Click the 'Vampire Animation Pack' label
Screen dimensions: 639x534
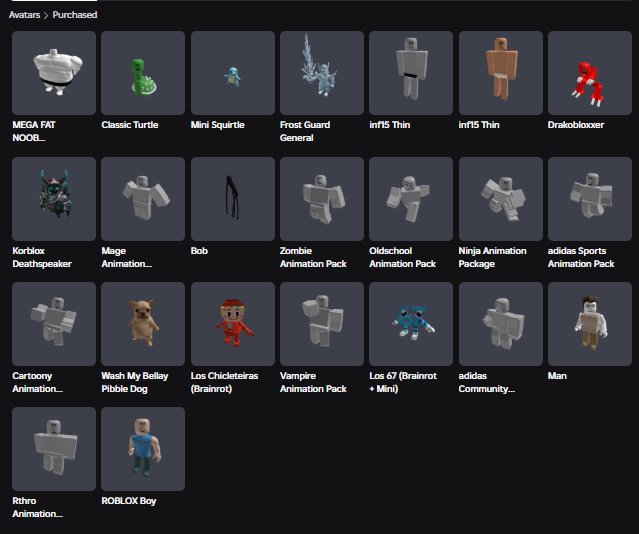[x=313, y=382]
